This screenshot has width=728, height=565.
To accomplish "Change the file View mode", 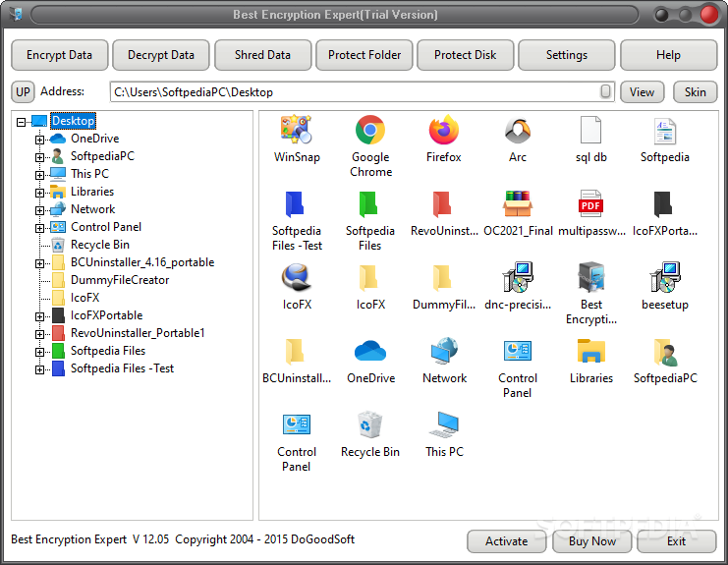I will click(x=643, y=92).
